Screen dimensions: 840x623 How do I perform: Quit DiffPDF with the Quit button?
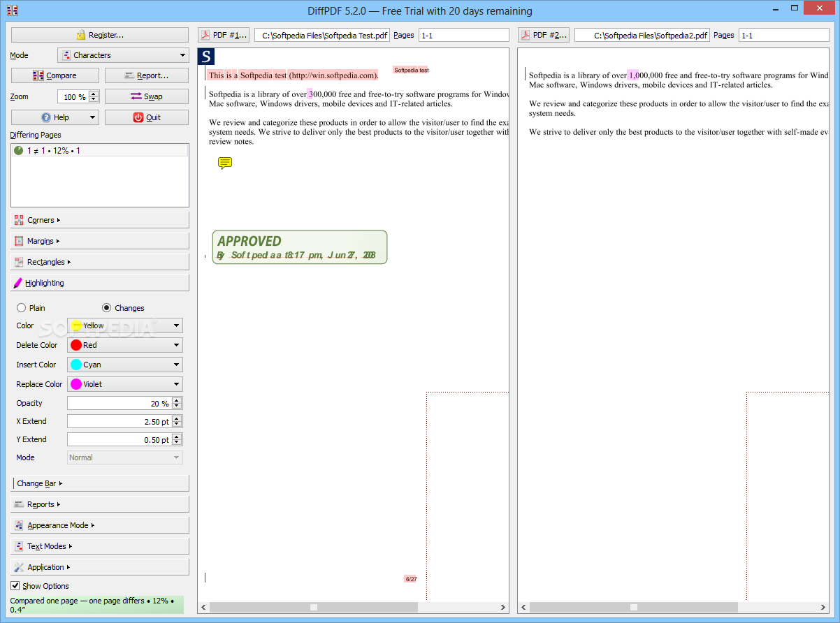[x=147, y=117]
